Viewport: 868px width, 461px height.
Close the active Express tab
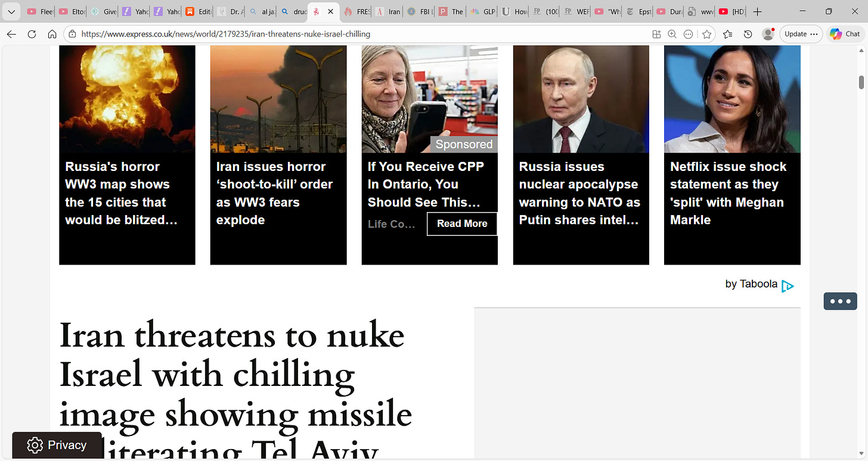[x=330, y=11]
